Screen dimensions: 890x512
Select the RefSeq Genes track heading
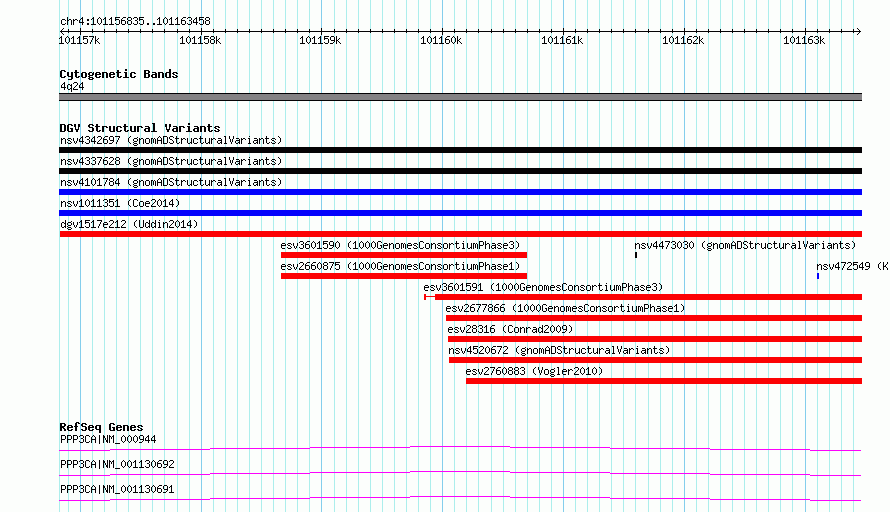[101, 427]
